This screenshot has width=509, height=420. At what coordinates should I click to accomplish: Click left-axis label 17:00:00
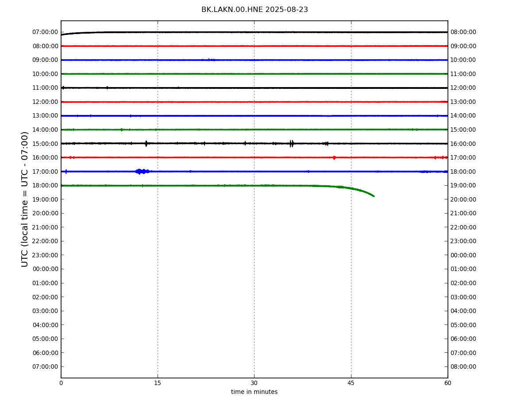[x=46, y=172]
